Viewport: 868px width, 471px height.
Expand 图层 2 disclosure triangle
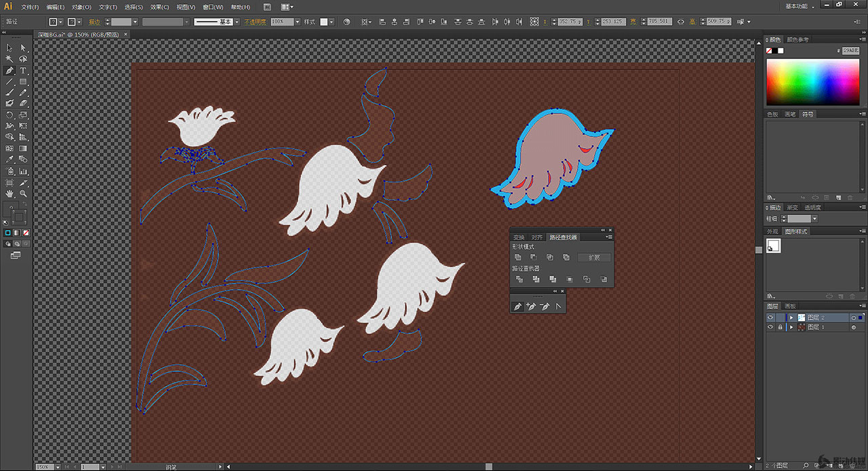[791, 318]
